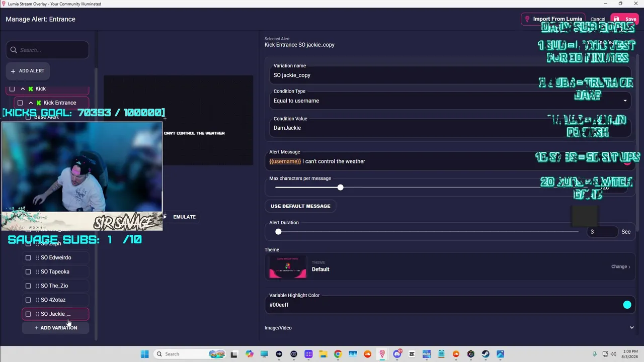Viewport: 644px width, 362px height.
Task: Click the 'Kick Entrance SO jackie_copy' heading
Action: pos(299,45)
